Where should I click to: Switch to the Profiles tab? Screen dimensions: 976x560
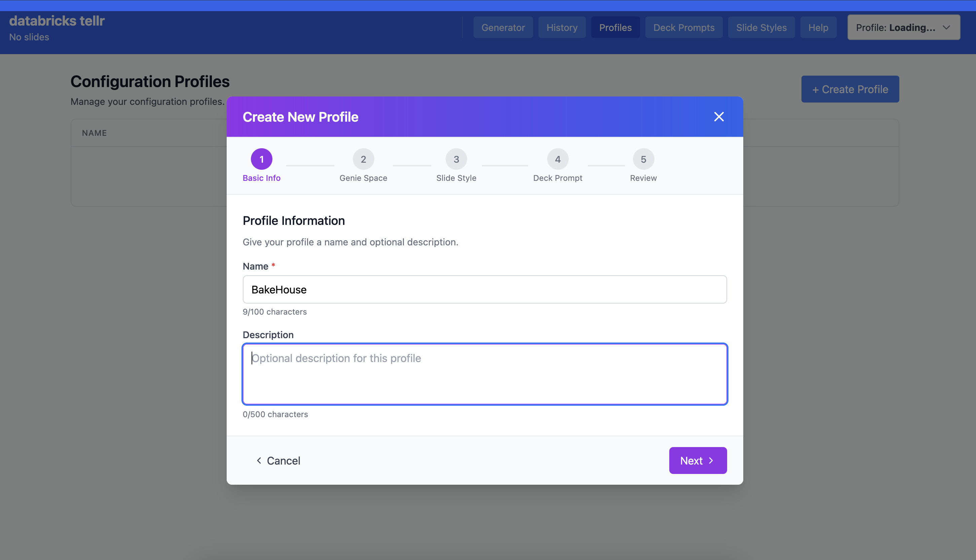pos(615,28)
